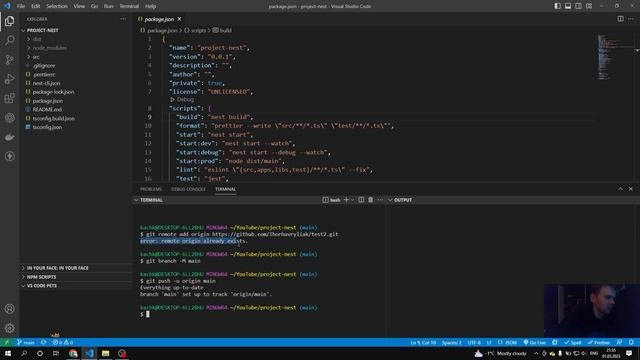Open the File menu
Viewport: 640px width, 360px height.
point(21,6)
